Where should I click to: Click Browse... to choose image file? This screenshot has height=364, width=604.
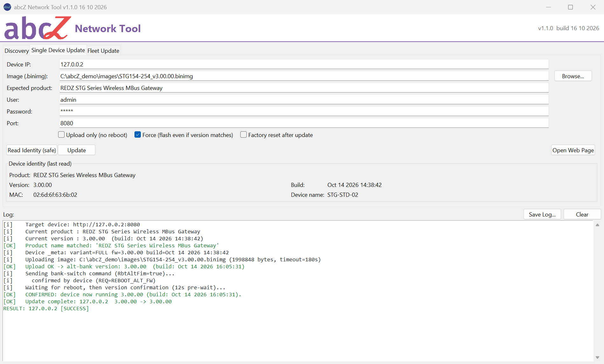[573, 76]
